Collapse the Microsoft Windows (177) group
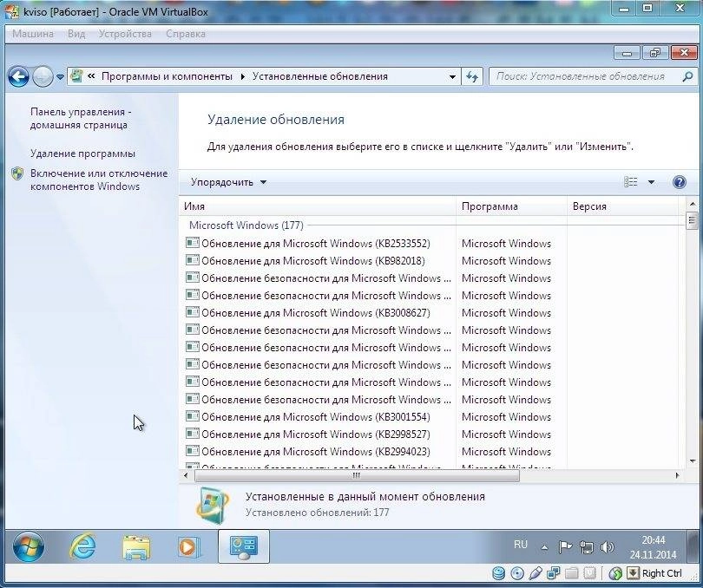Image resolution: width=703 pixels, height=588 pixels. [x=246, y=225]
